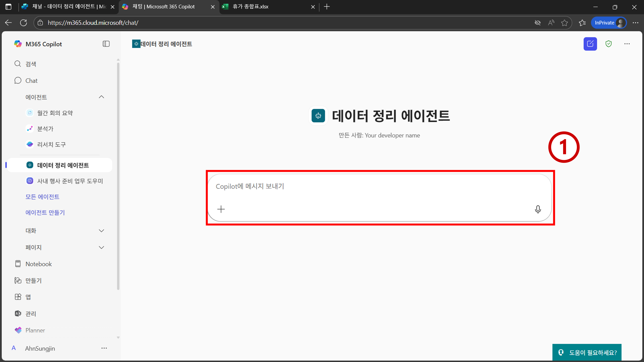Screen dimensions: 644x362
Task: Click the microphone icon in message box
Action: [538, 209]
